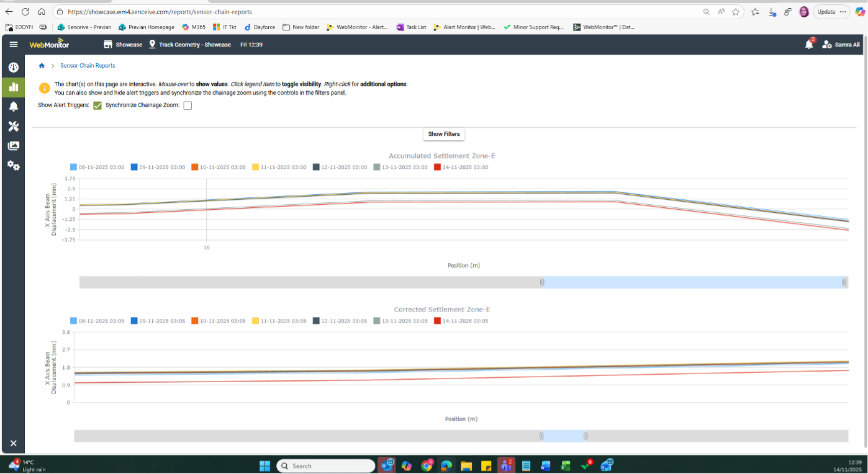The width and height of the screenshot is (868, 474).
Task: Toggle 08-11-2025 03:05 legend item visibility
Action: [x=97, y=321]
